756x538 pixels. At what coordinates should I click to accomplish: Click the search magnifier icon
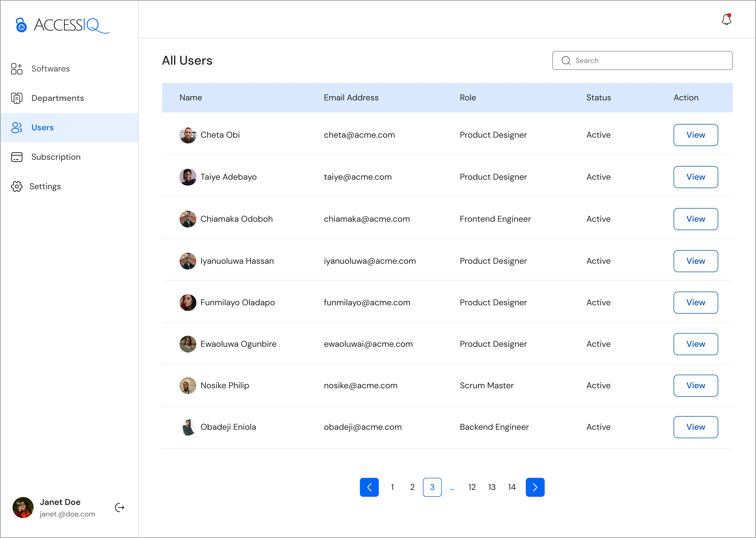566,61
